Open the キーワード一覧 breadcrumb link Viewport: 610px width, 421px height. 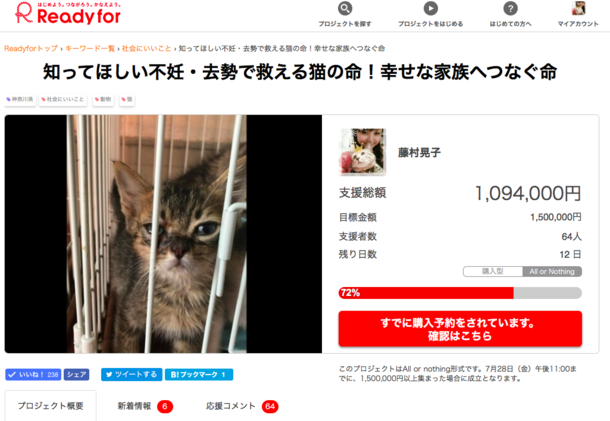(x=89, y=49)
